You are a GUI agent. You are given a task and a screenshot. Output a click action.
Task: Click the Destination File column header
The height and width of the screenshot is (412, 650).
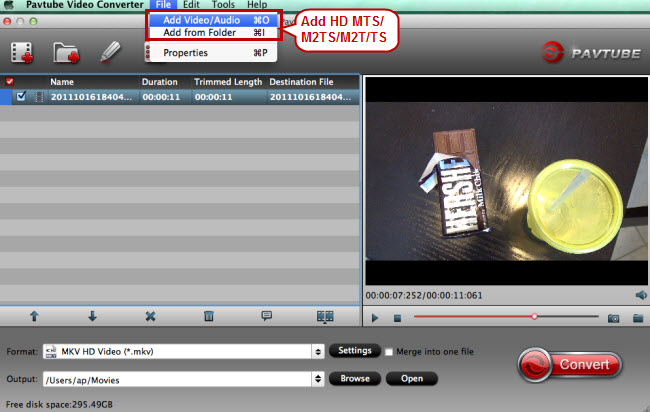pyautogui.click(x=301, y=82)
